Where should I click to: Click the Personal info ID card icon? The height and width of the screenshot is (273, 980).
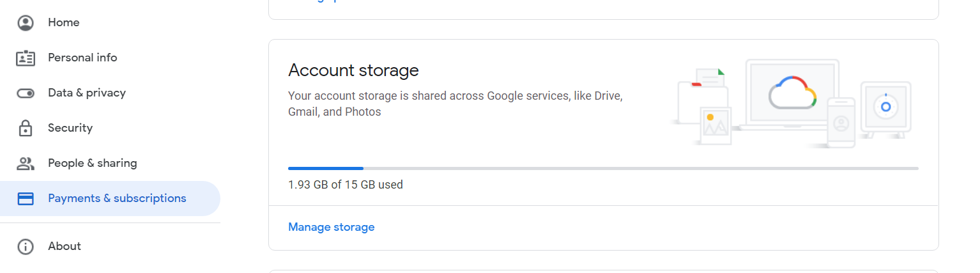tap(26, 58)
